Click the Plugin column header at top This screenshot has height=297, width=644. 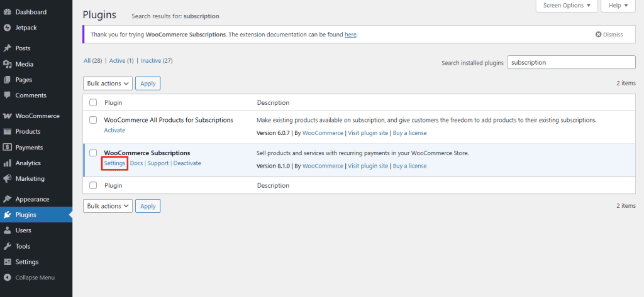pos(113,102)
